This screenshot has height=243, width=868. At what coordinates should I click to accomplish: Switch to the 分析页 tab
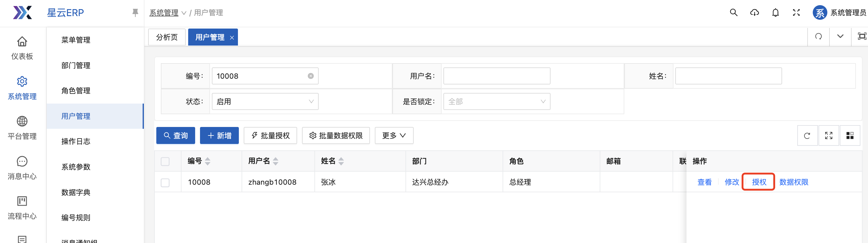click(x=167, y=37)
